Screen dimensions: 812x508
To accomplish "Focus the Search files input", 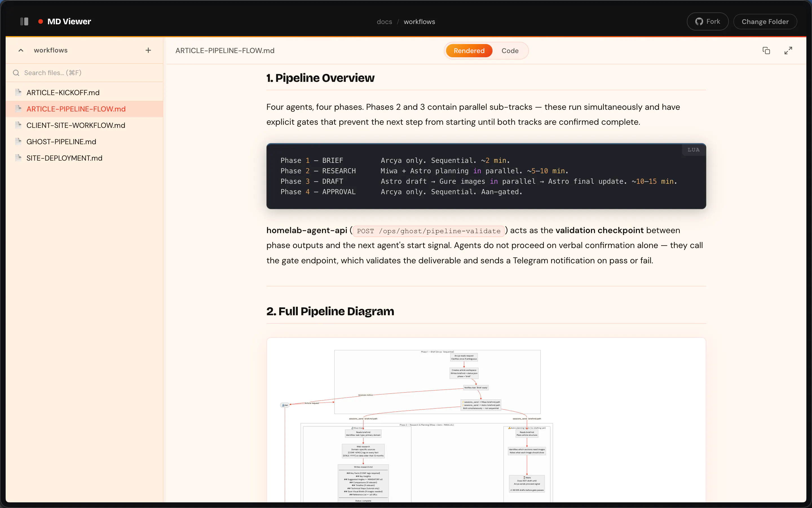I will (85, 73).
